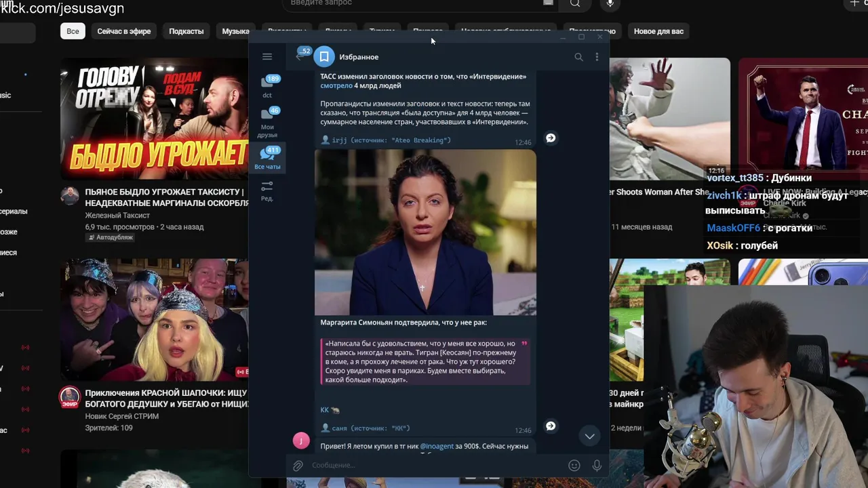Forward the Симоньян message

[x=551, y=426]
